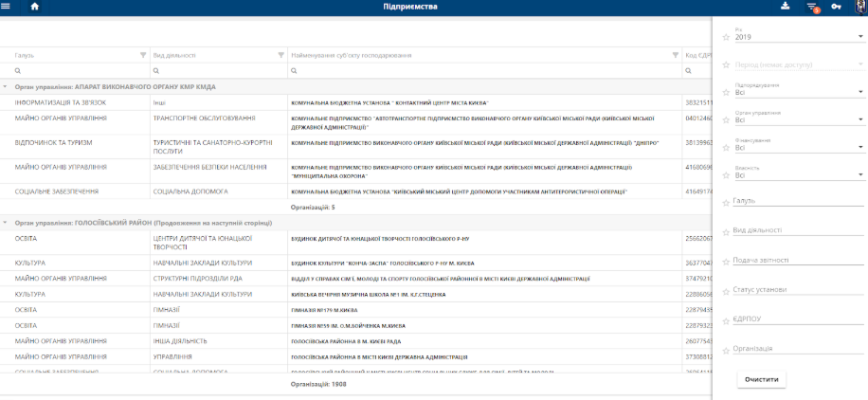Click the Організація filter input
The width and height of the screenshot is (868, 400).
pos(799,349)
